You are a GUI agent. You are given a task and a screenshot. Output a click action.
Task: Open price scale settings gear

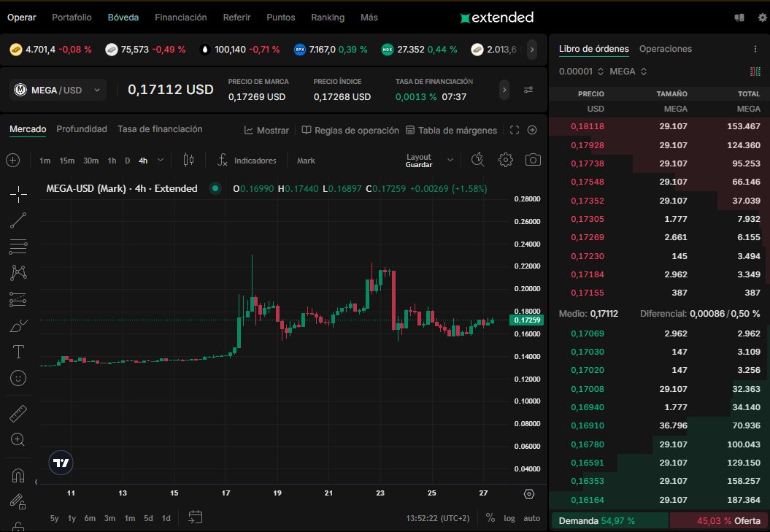coord(529,494)
